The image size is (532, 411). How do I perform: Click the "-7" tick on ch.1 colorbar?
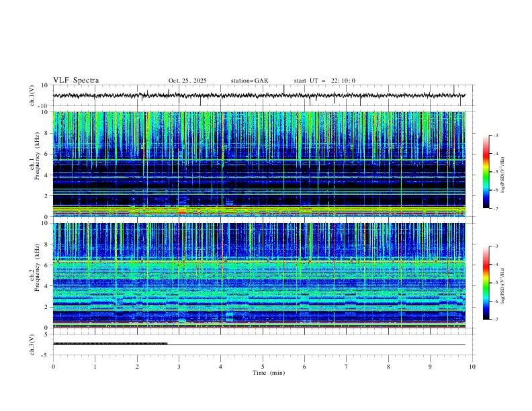coord(495,208)
